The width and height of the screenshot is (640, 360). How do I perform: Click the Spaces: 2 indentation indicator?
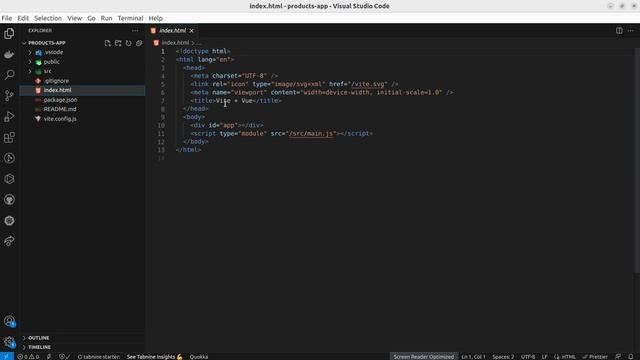503,356
